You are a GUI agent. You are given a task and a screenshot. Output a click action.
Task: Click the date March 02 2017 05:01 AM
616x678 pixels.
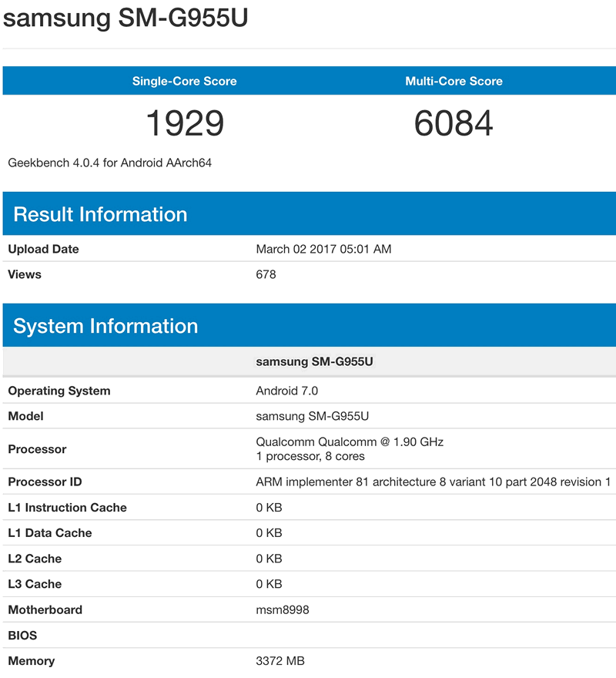(323, 249)
